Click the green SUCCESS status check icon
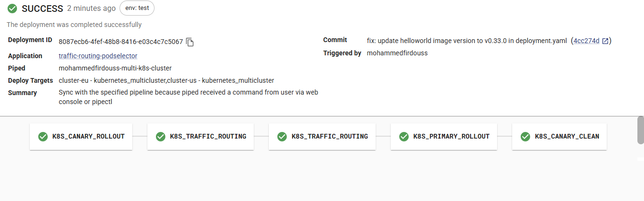 pyautogui.click(x=13, y=9)
